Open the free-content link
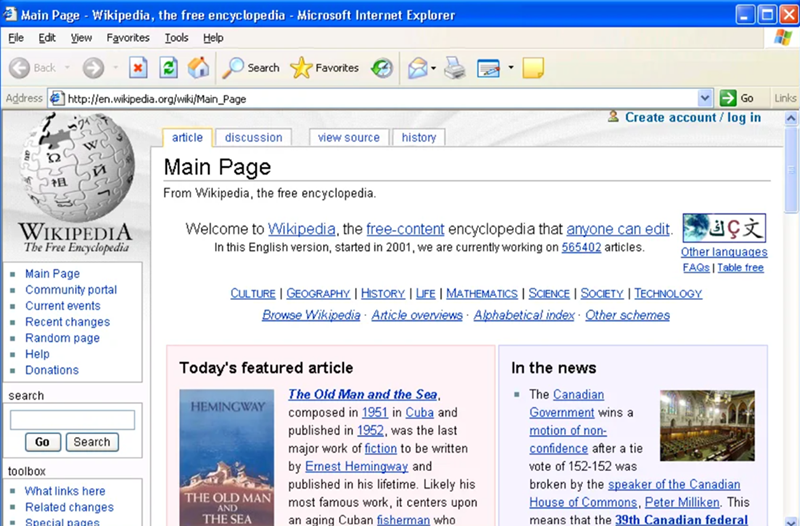 click(405, 229)
